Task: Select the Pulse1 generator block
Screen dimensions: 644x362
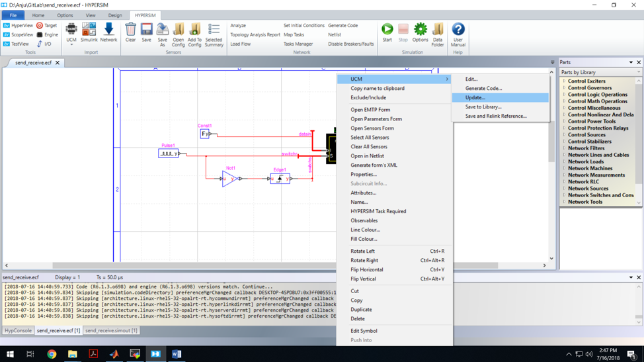Action: coord(169,154)
